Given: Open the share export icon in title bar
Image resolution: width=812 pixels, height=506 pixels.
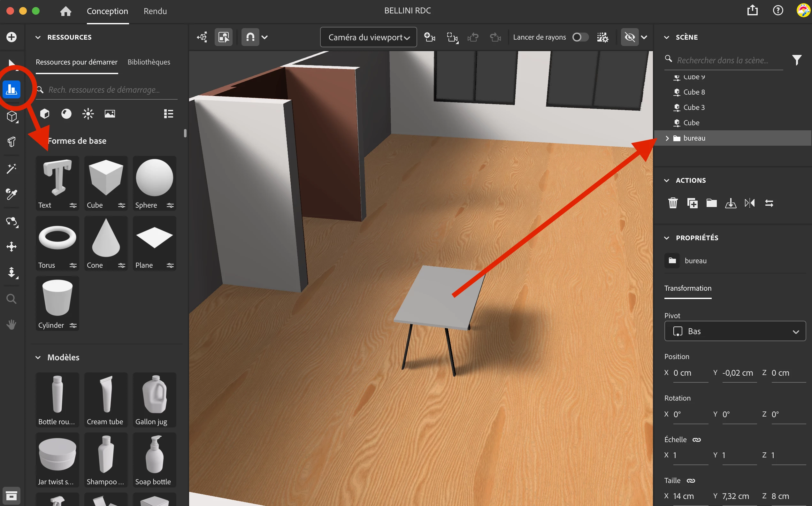Looking at the screenshot, I should click(753, 10).
